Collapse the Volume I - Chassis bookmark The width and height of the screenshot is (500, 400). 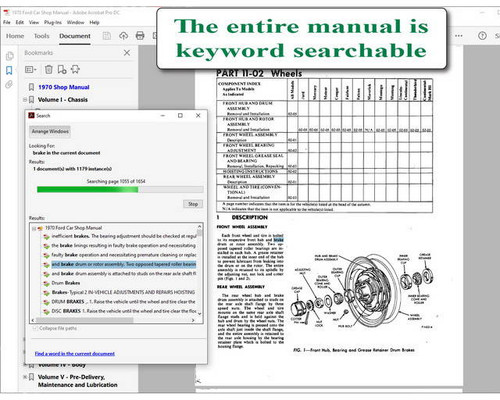25,100
